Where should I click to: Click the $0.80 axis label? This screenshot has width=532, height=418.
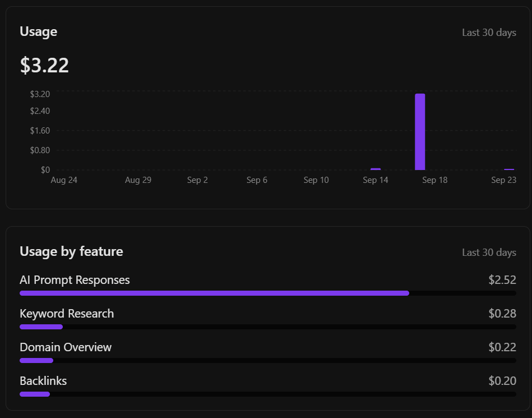pos(40,150)
